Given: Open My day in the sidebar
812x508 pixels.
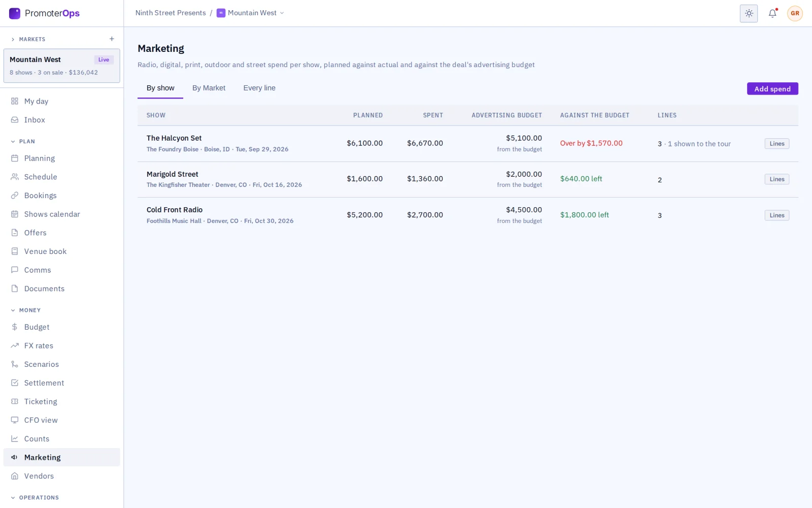Looking at the screenshot, I should 62,101.
